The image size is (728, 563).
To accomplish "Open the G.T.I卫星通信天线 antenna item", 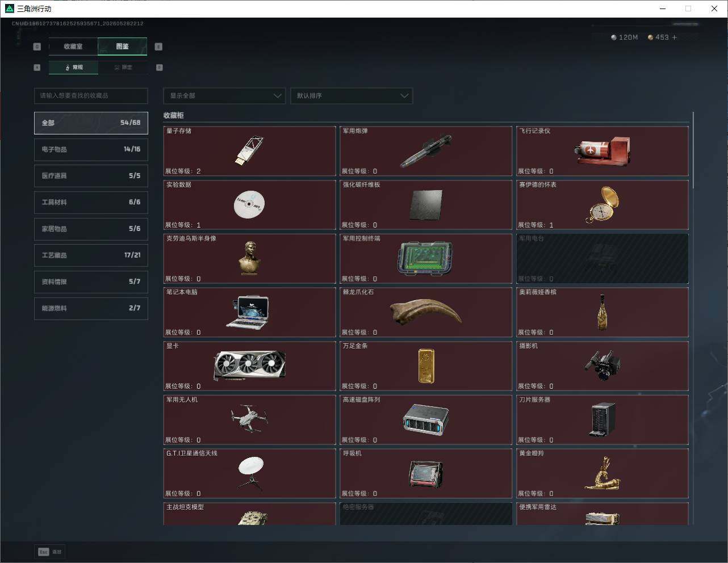I will [250, 474].
